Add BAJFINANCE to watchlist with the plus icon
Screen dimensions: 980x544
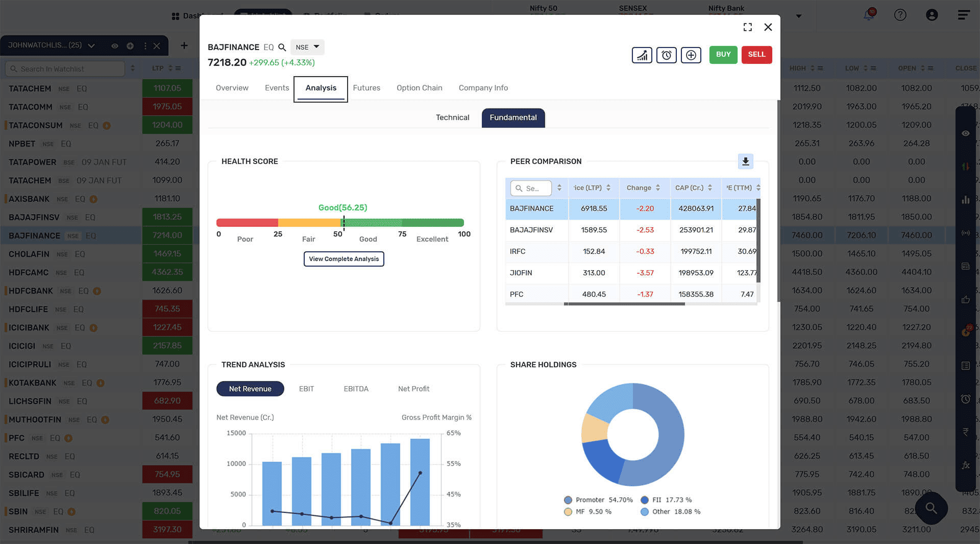point(691,55)
